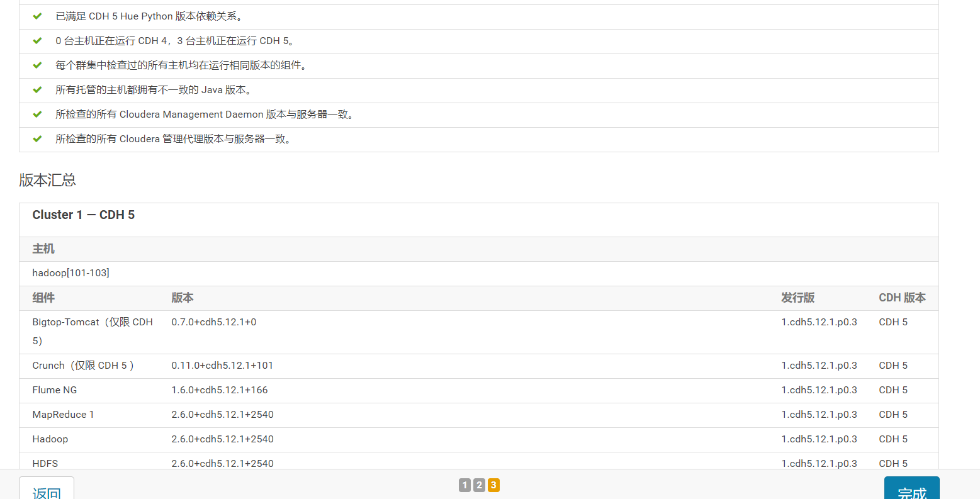This screenshot has width=980, height=499.
Task: Click the 版本 column header
Action: coord(183,298)
